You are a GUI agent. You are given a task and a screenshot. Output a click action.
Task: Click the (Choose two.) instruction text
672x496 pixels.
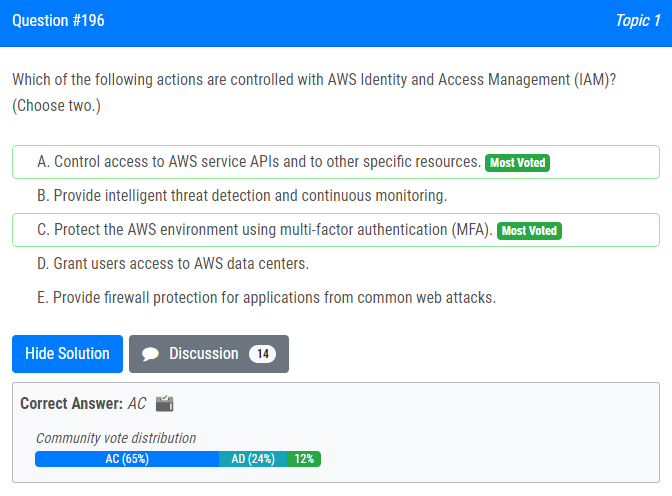pyautogui.click(x=56, y=105)
